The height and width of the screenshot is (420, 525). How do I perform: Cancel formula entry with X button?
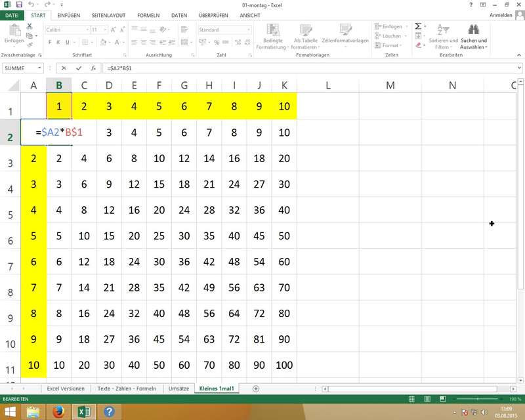[x=64, y=68]
